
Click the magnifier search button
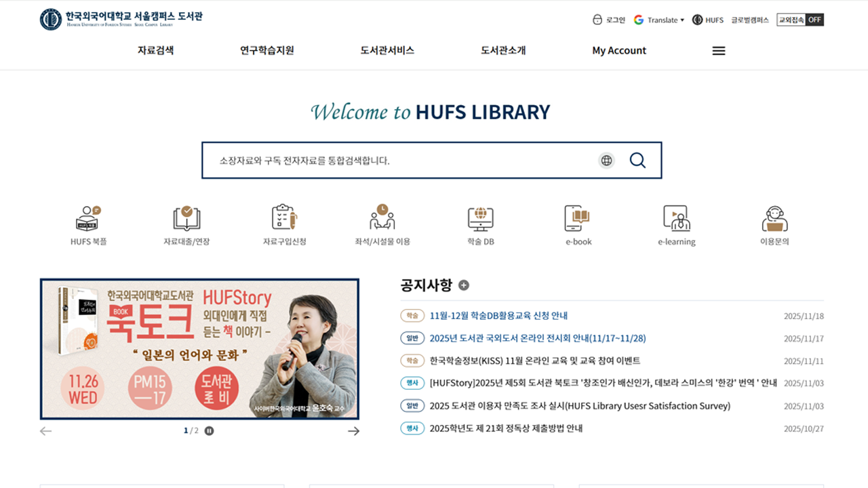tap(637, 161)
